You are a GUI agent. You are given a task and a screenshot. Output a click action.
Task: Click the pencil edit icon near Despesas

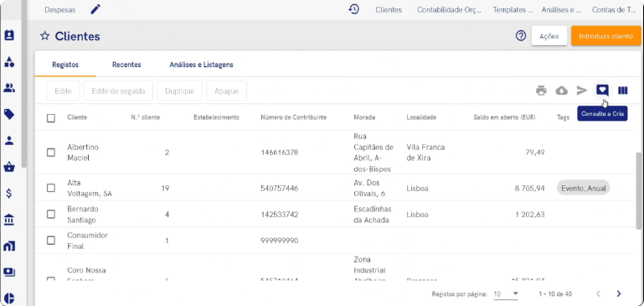click(95, 9)
